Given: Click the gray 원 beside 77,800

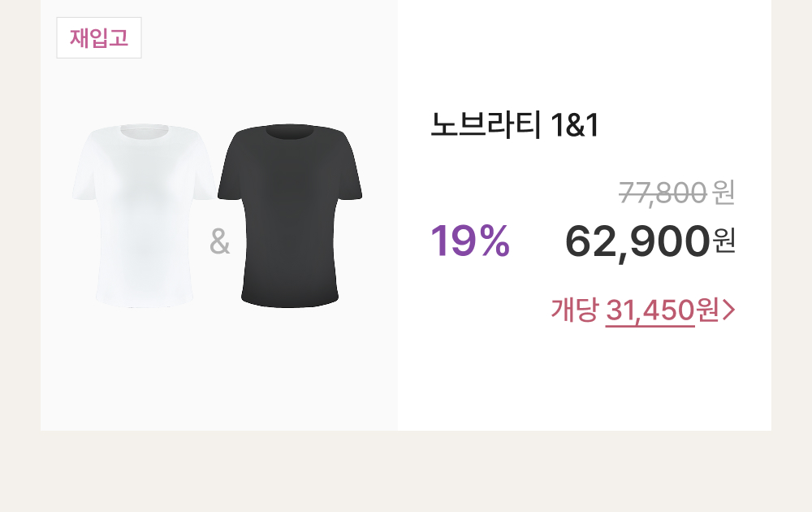Looking at the screenshot, I should click(723, 193).
